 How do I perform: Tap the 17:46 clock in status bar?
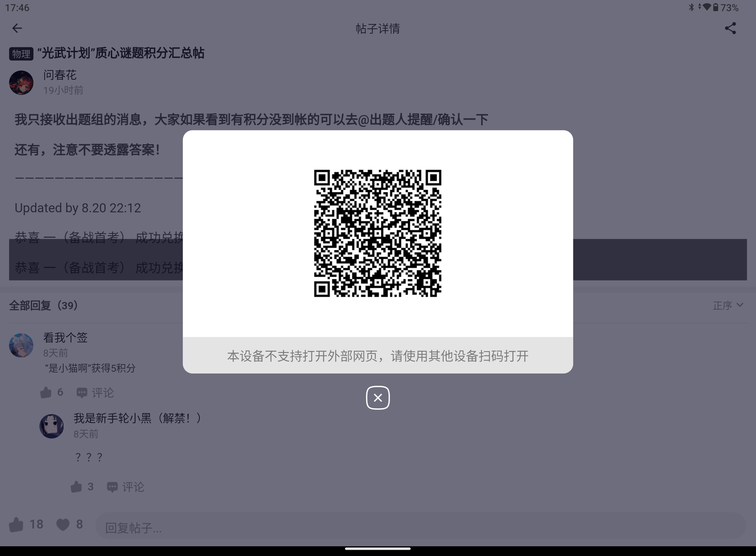pyautogui.click(x=17, y=8)
